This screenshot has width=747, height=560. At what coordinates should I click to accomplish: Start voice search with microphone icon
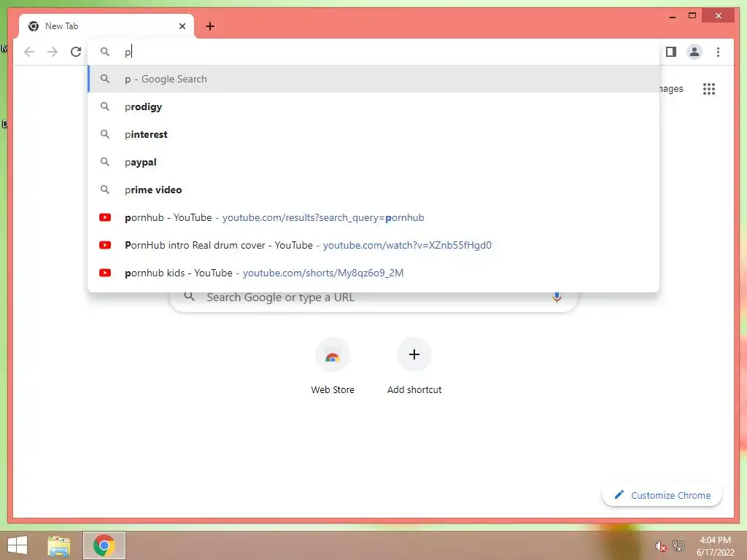(x=557, y=298)
